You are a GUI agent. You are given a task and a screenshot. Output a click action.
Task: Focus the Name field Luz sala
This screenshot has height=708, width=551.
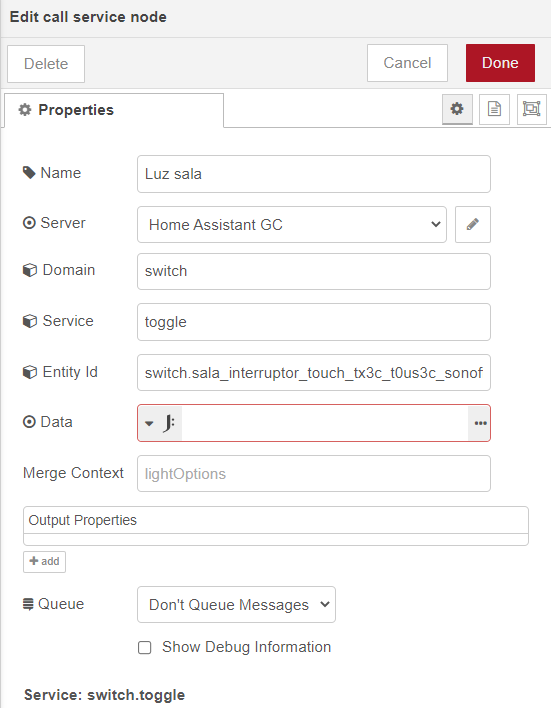tap(314, 174)
